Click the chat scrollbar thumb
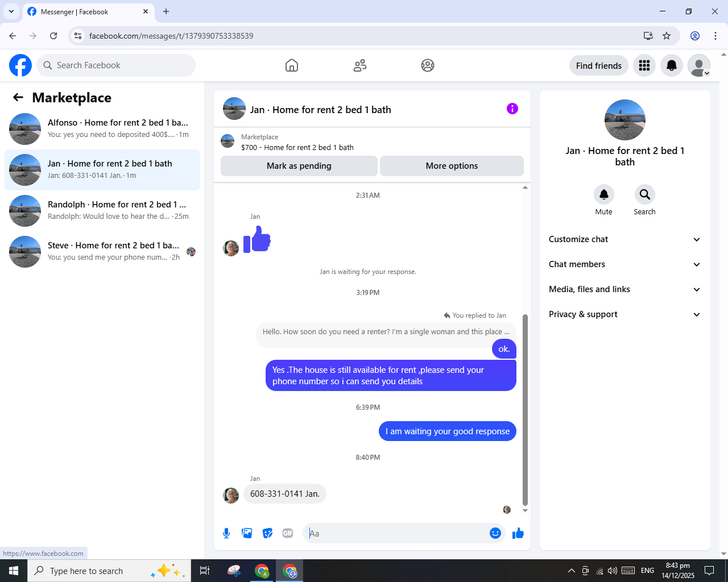Image resolution: width=728 pixels, height=582 pixels. (525, 409)
